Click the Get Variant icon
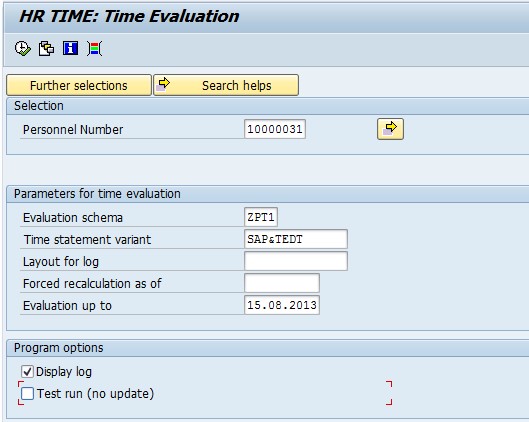Viewport: 529px width, 422px height. coord(46,49)
